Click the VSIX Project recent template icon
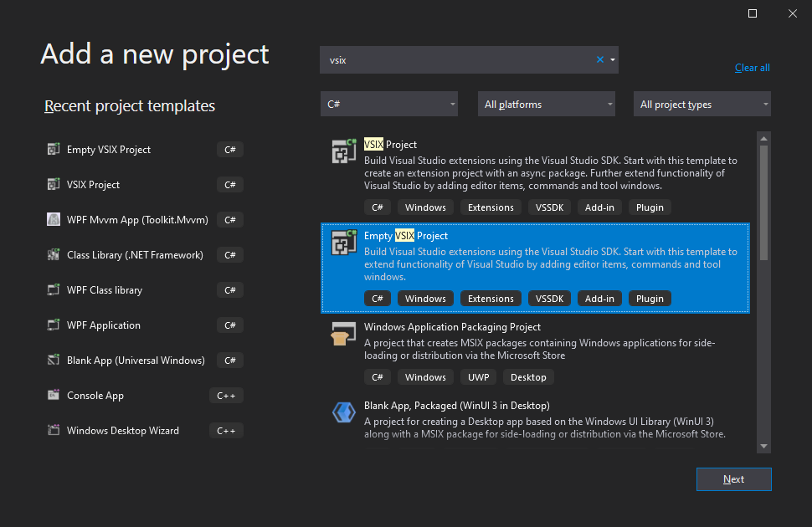812x527 pixels. (54, 184)
